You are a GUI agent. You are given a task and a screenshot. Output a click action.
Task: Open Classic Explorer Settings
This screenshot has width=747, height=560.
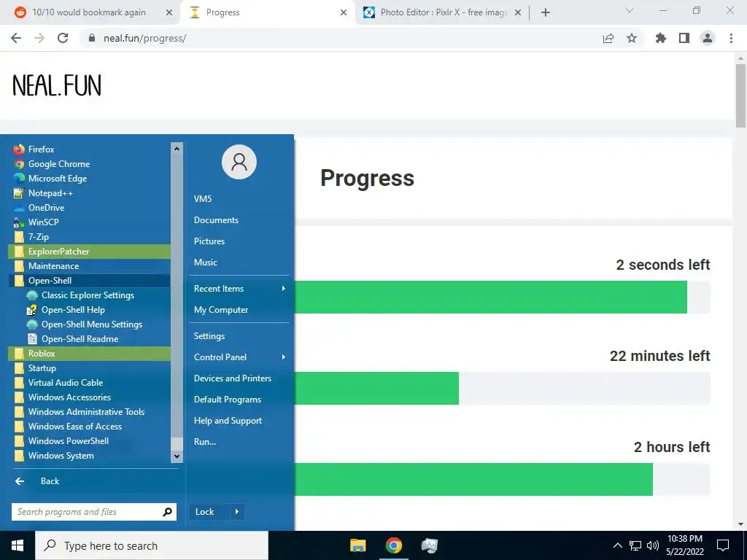(x=89, y=295)
